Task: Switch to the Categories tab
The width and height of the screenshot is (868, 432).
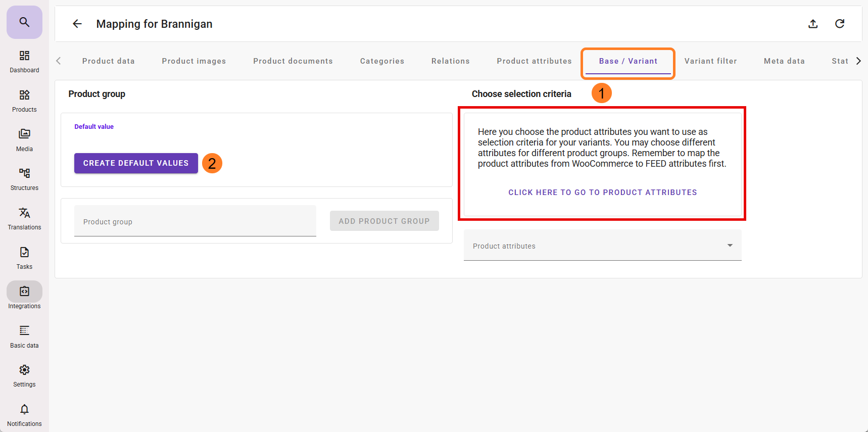Action: point(382,61)
